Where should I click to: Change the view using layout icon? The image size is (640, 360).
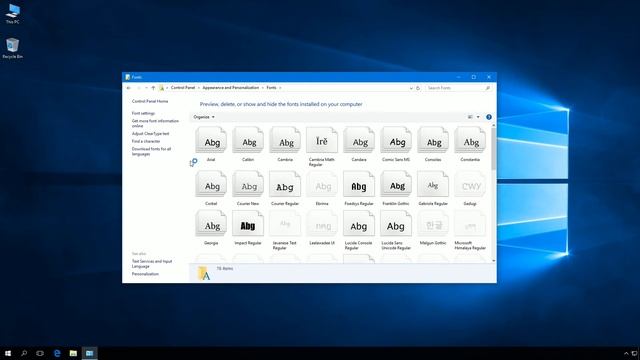[x=470, y=117]
